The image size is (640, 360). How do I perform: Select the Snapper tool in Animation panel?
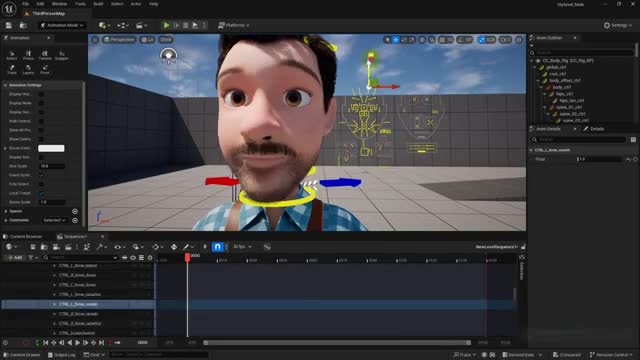point(62,56)
